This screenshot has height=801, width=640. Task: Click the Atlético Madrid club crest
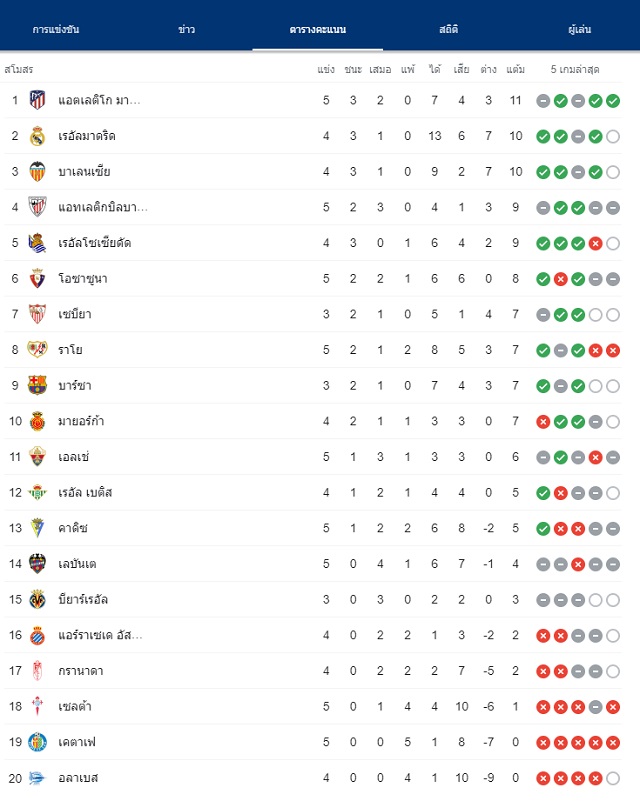[x=37, y=100]
